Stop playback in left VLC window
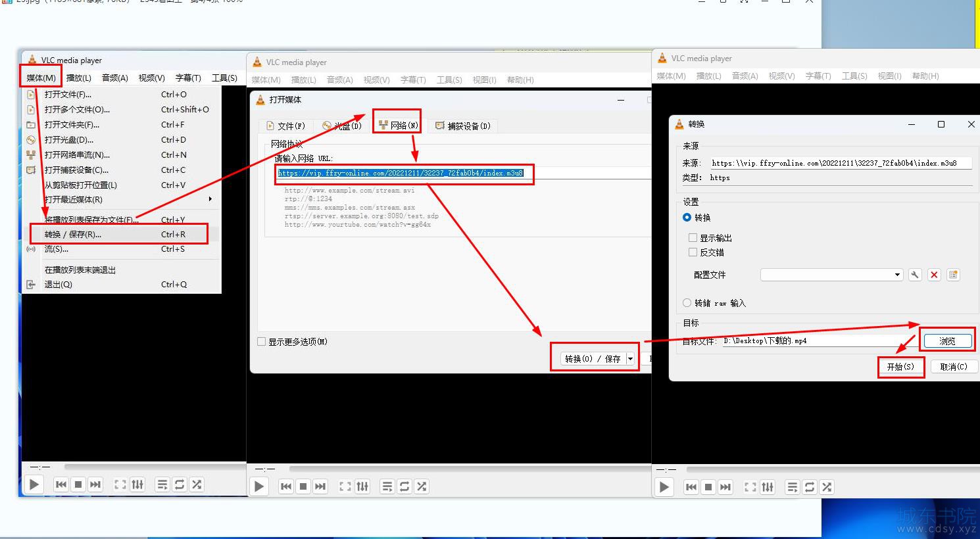The width and height of the screenshot is (980, 539). pyautogui.click(x=78, y=484)
